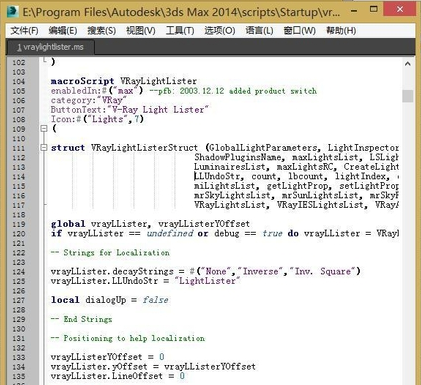Click the application icon in title bar
The height and width of the screenshot is (385, 421).
pyautogui.click(x=13, y=11)
